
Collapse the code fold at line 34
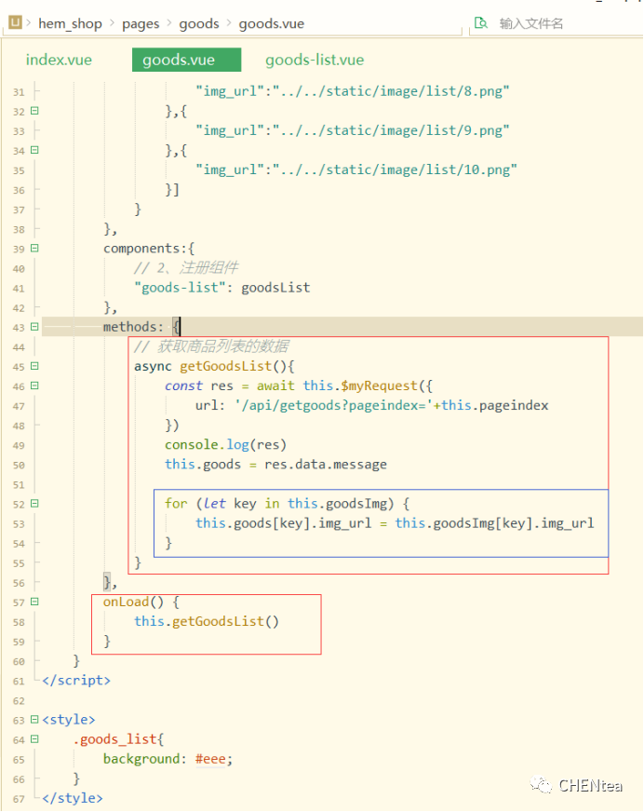click(34, 150)
